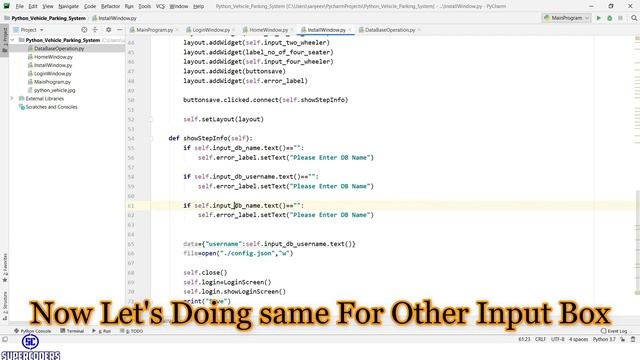Viewport: 640px width, 360px height.
Task: Open the File menu
Action: coord(20,6)
